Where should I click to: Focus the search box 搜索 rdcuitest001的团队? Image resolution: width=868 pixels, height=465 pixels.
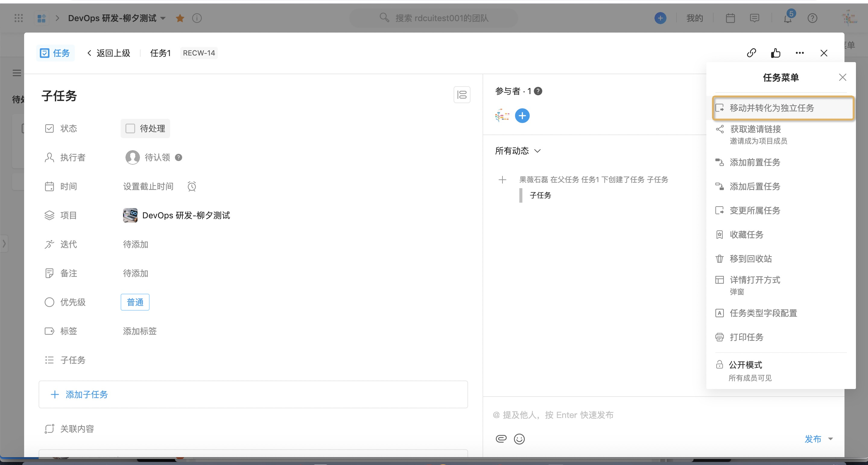(433, 18)
